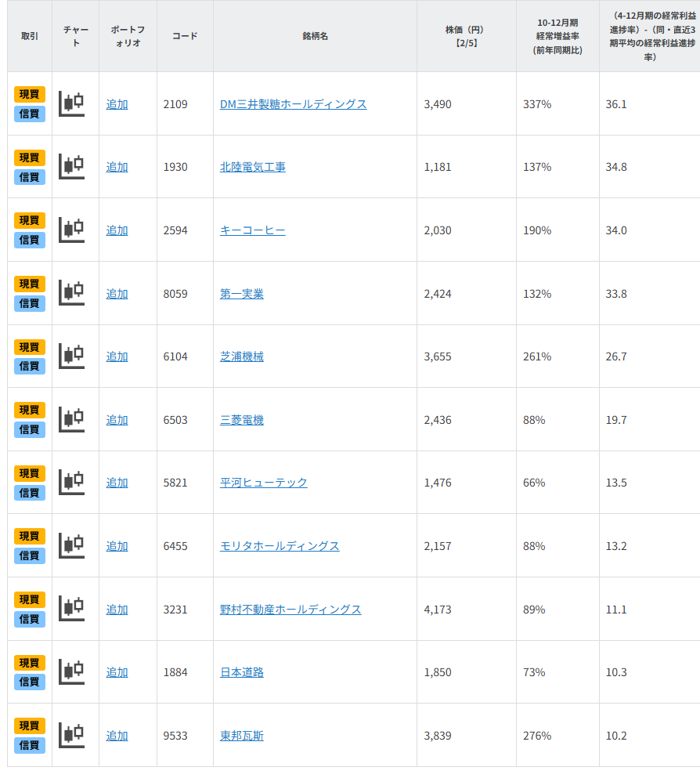View candlestick chart for キーコーヒー

(x=72, y=230)
